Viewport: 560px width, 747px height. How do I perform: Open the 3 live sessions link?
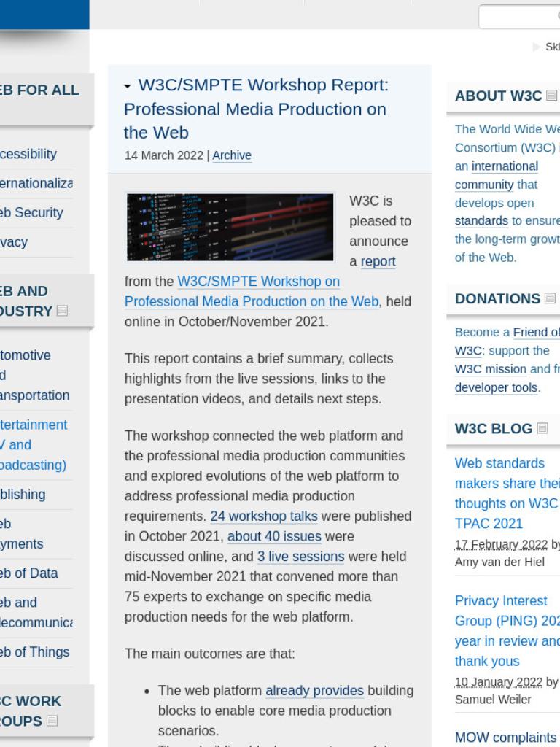pyautogui.click(x=300, y=557)
